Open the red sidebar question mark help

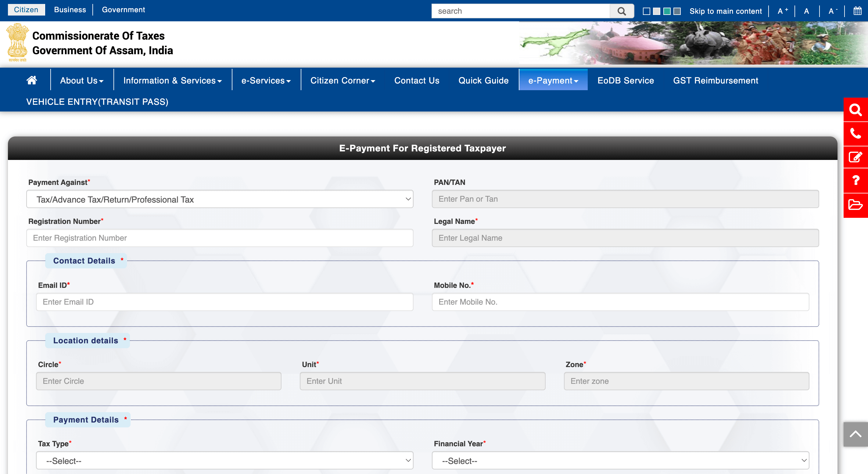[x=855, y=181]
